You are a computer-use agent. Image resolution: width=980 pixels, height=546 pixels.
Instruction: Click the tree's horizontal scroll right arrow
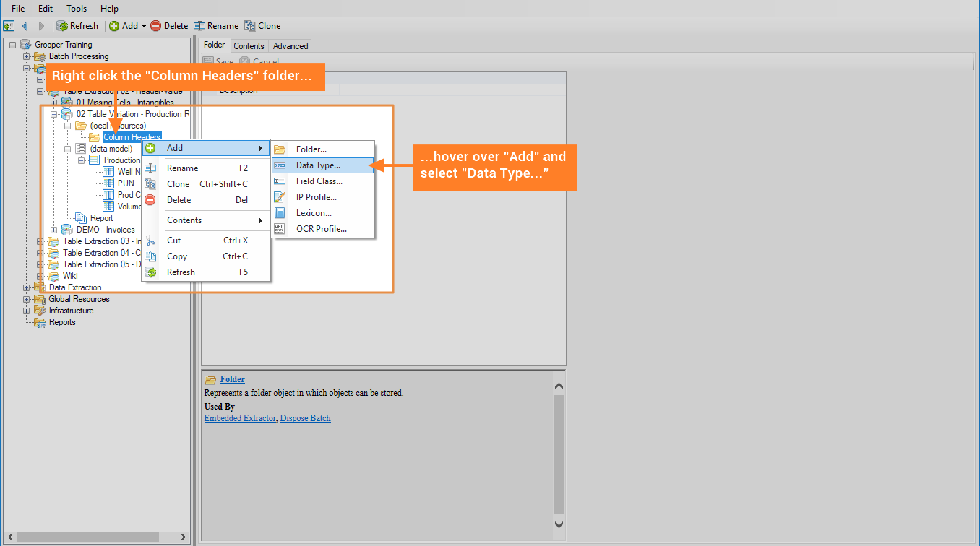[183, 537]
